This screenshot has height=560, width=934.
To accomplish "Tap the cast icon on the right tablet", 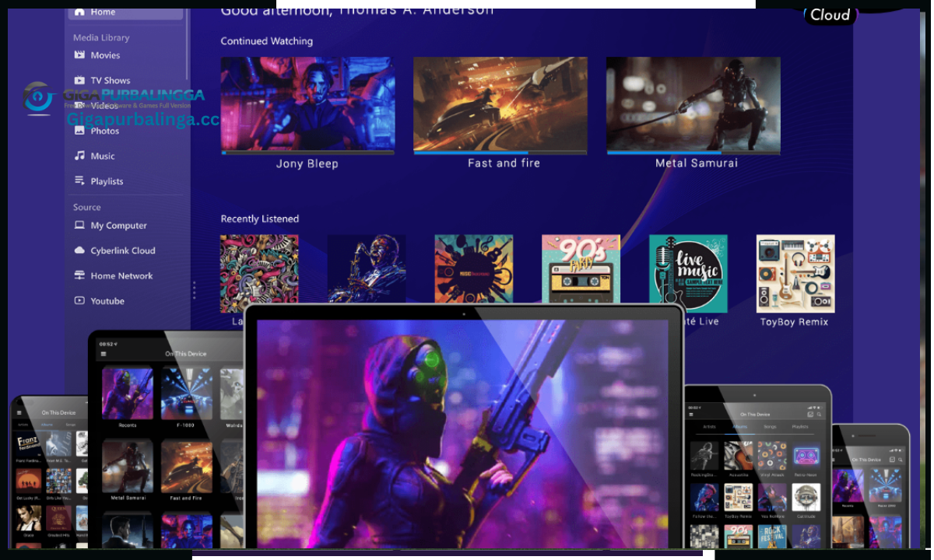I will [810, 415].
